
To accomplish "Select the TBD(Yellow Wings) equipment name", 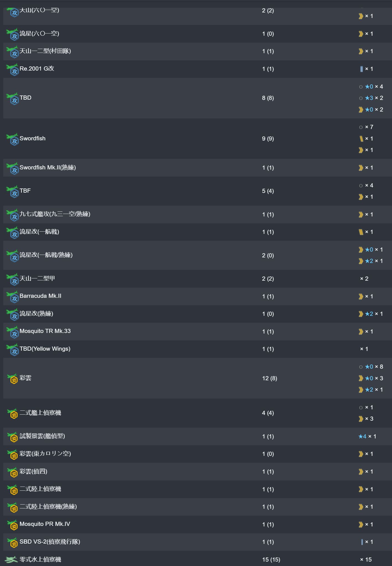I will [45, 349].
